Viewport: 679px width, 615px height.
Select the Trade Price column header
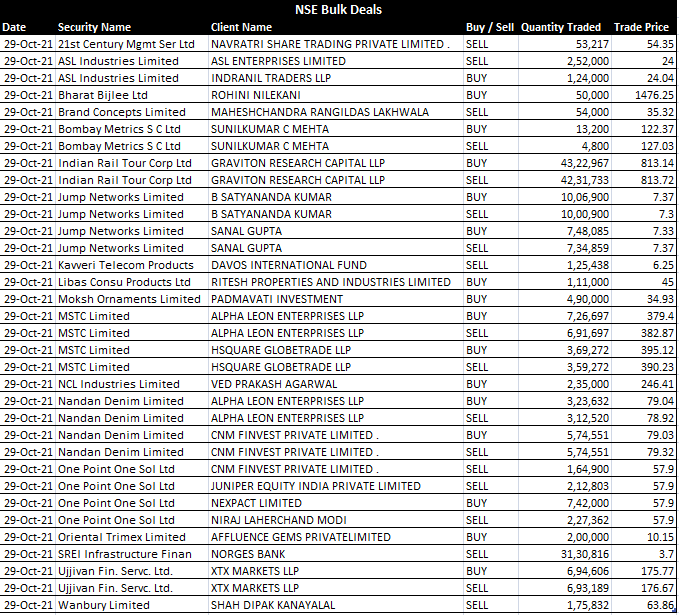[641, 27]
